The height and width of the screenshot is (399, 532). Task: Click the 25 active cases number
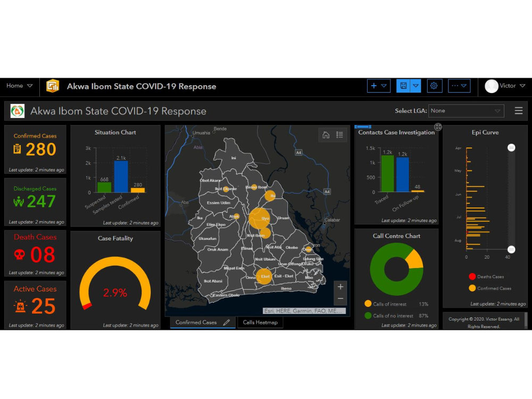tap(44, 306)
